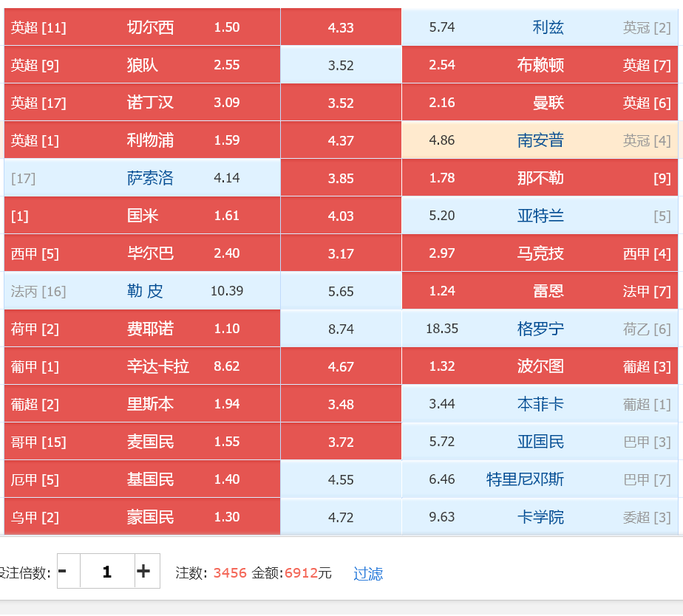Toggle draw odds 4.33 in 切尔西 row
Screen dimensions: 683x616
(341, 27)
